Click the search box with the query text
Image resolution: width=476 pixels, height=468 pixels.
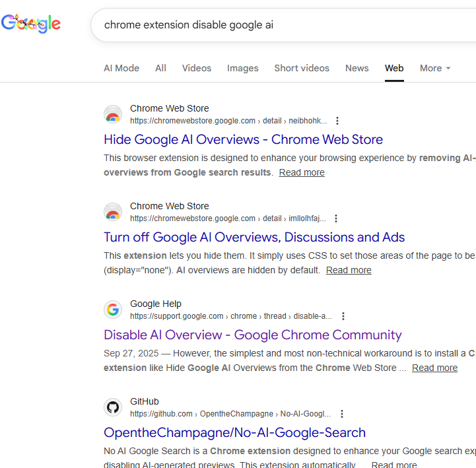pos(283,25)
